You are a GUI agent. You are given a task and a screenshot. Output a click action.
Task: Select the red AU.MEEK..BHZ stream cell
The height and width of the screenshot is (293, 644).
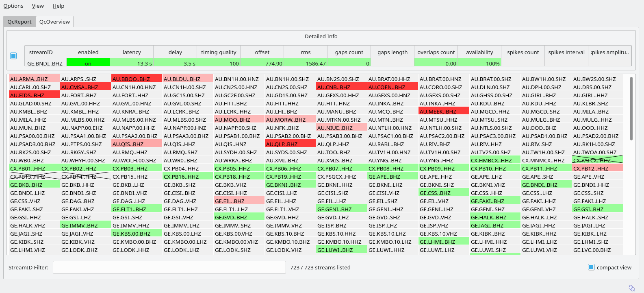point(444,112)
